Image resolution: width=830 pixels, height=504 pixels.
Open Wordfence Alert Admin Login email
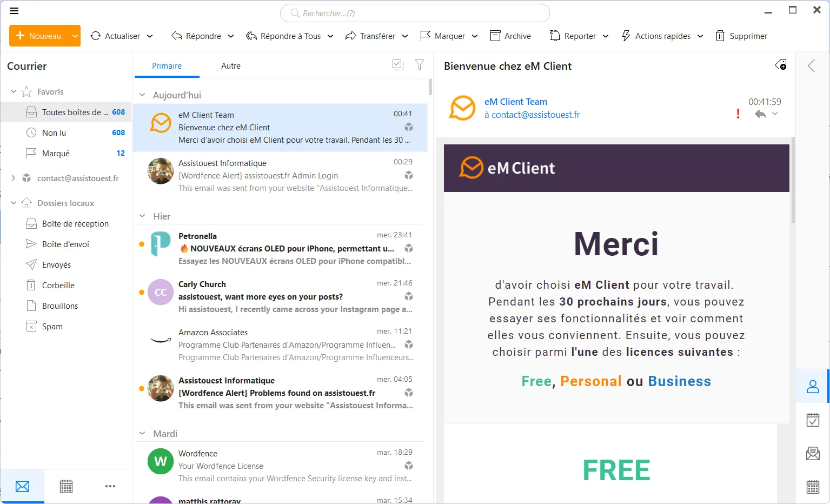(280, 176)
